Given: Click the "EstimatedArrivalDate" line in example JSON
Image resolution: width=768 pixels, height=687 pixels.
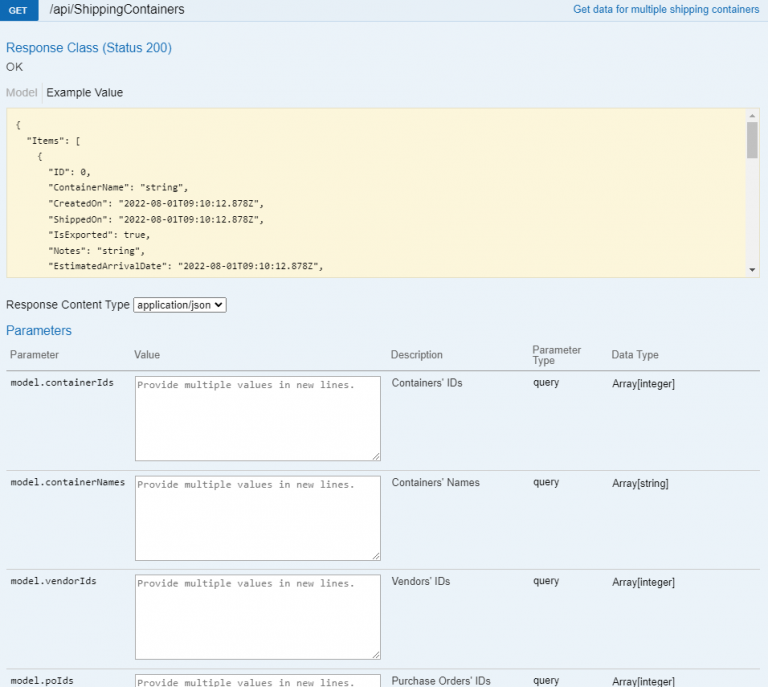Looking at the screenshot, I should click(186, 266).
